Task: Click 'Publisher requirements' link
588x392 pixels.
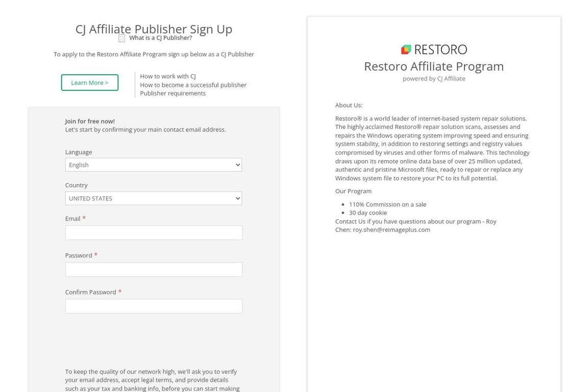Action: (173, 93)
